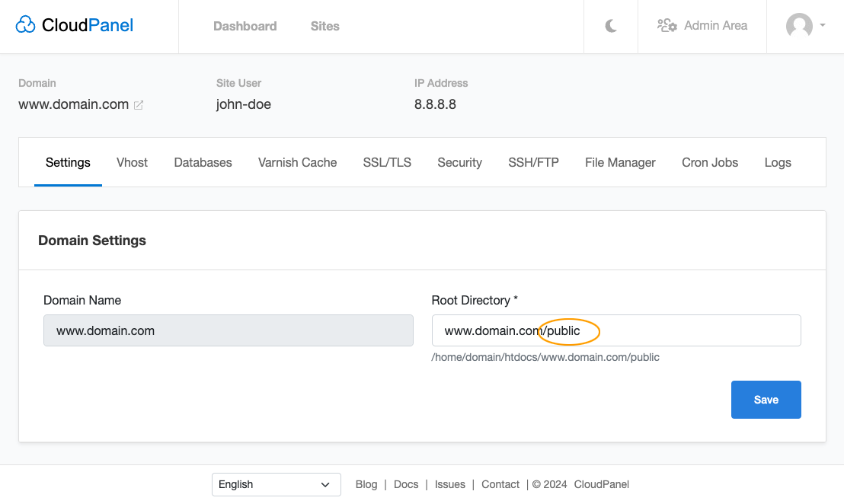This screenshot has width=844, height=504.
Task: Open the www.domain.com external link icon
Action: pos(138,105)
